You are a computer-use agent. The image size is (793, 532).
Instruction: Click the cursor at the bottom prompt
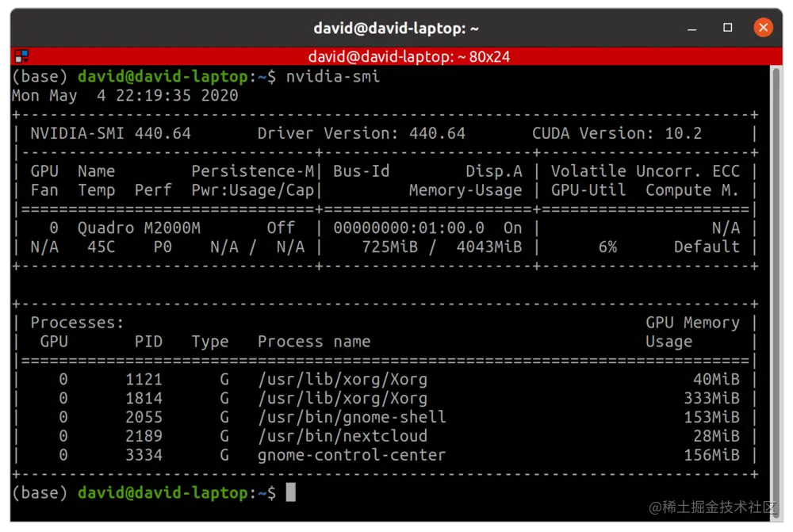(290, 492)
